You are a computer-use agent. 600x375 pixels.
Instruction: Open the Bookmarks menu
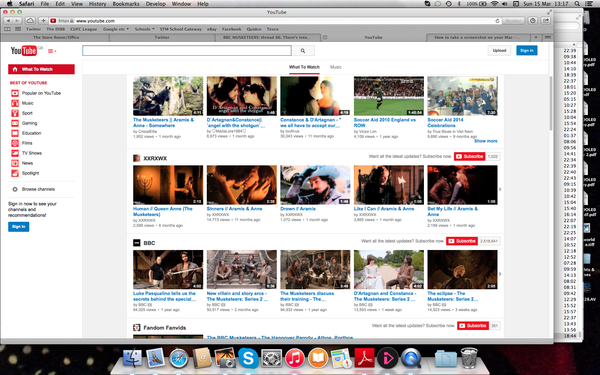pos(126,4)
